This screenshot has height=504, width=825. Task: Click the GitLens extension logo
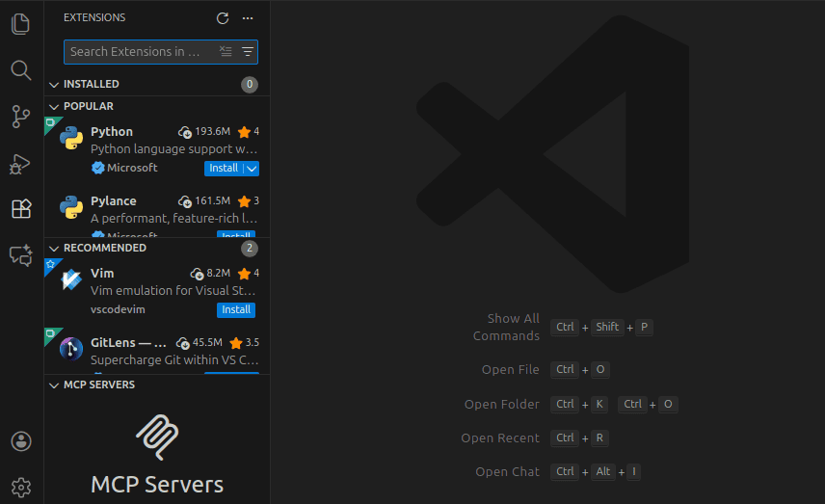[71, 348]
